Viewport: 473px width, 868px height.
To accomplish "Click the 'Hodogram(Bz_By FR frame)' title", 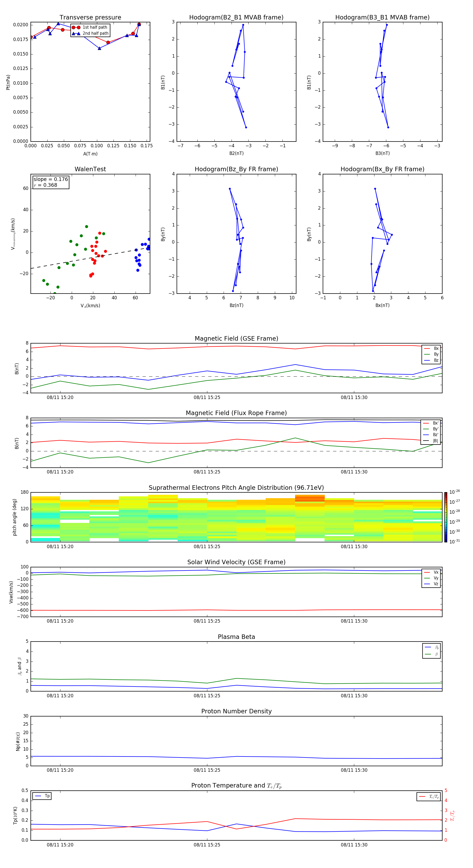I will pos(236,169).
